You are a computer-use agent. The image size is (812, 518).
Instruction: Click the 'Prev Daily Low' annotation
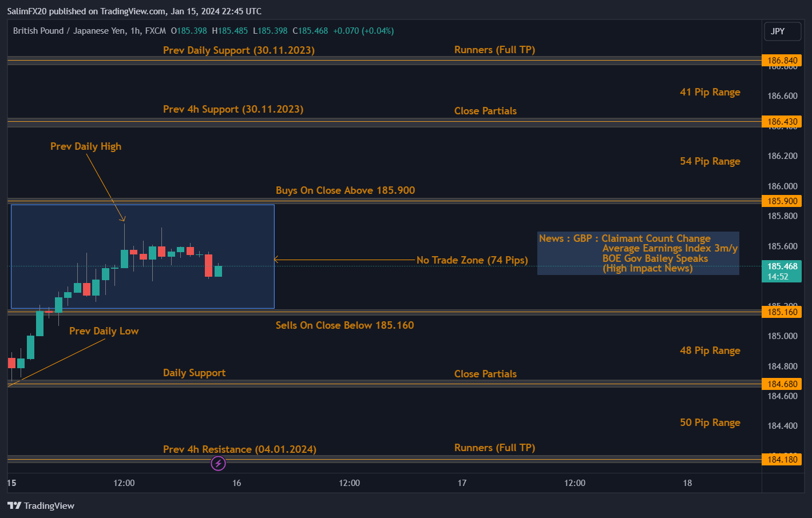[x=104, y=331]
